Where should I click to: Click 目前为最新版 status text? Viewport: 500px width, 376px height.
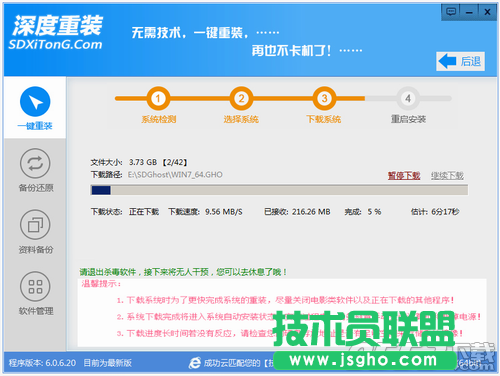click(107, 363)
